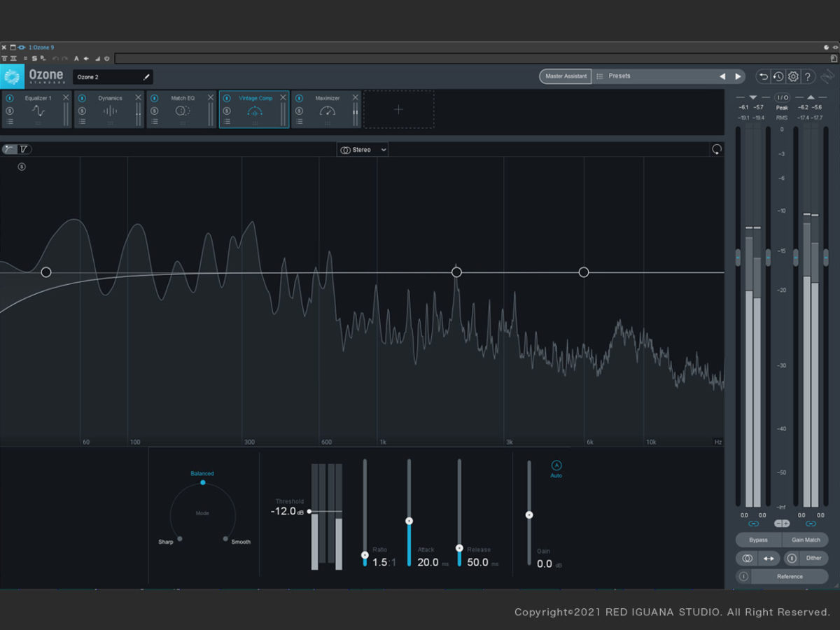This screenshot has height=630, width=840.
Task: Solo the Dynamics module
Action: click(x=82, y=111)
